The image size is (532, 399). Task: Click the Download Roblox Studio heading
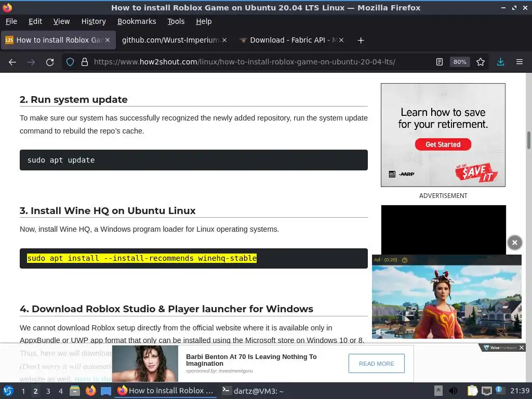pos(166,309)
